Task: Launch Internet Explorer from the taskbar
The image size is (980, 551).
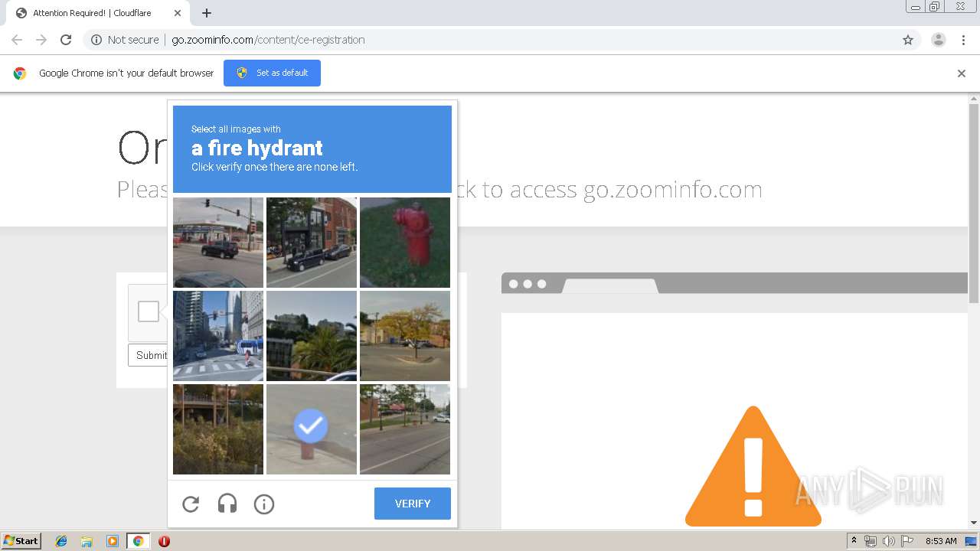Action: pyautogui.click(x=61, y=541)
